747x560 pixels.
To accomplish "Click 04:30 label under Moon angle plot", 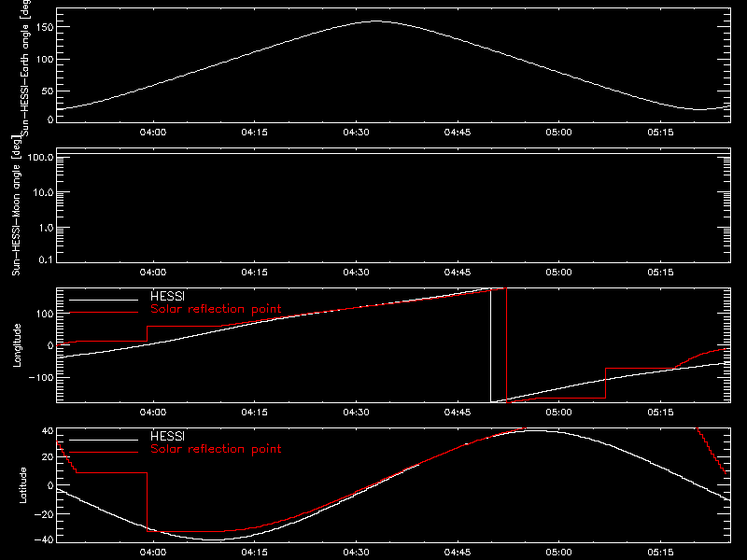I will (x=356, y=272).
